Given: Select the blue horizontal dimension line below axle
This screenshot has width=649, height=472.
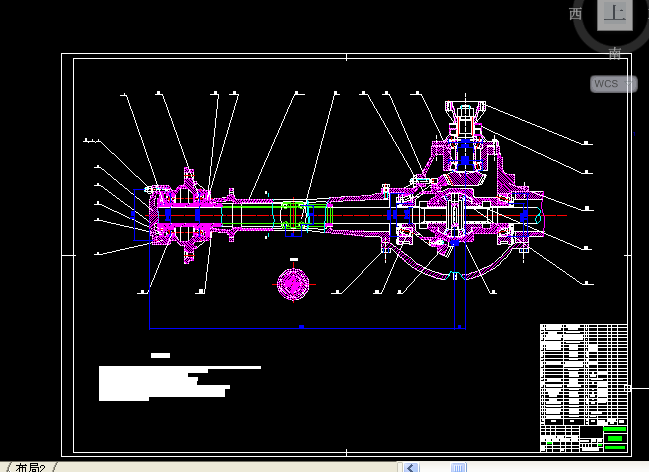Looking at the screenshot, I should pyautogui.click(x=307, y=328).
